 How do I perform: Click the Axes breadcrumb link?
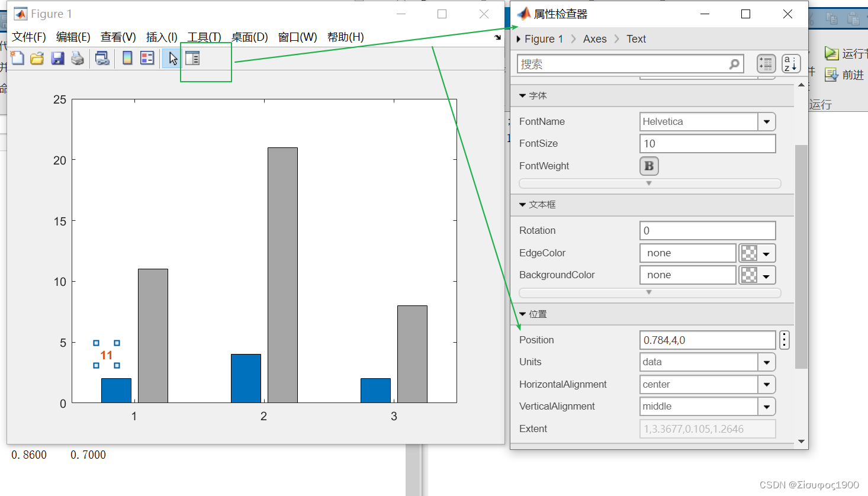(594, 38)
